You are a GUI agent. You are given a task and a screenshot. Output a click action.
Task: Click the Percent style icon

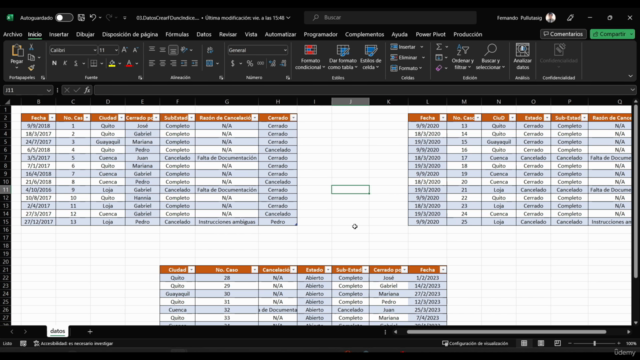click(x=249, y=63)
